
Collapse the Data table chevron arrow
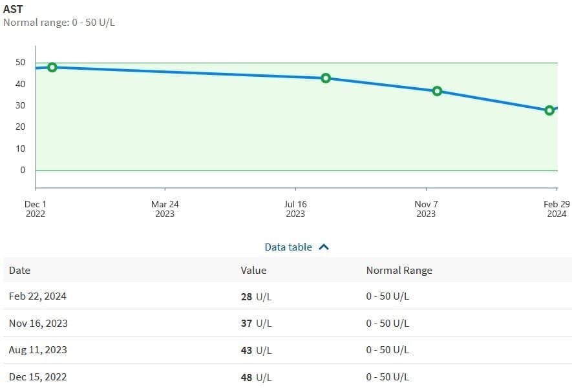pos(324,247)
